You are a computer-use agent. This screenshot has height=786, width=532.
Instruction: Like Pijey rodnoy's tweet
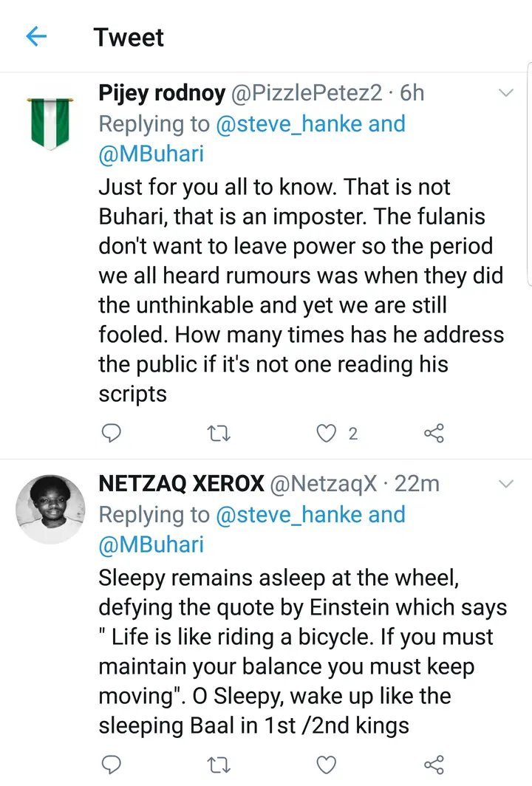[x=326, y=433]
